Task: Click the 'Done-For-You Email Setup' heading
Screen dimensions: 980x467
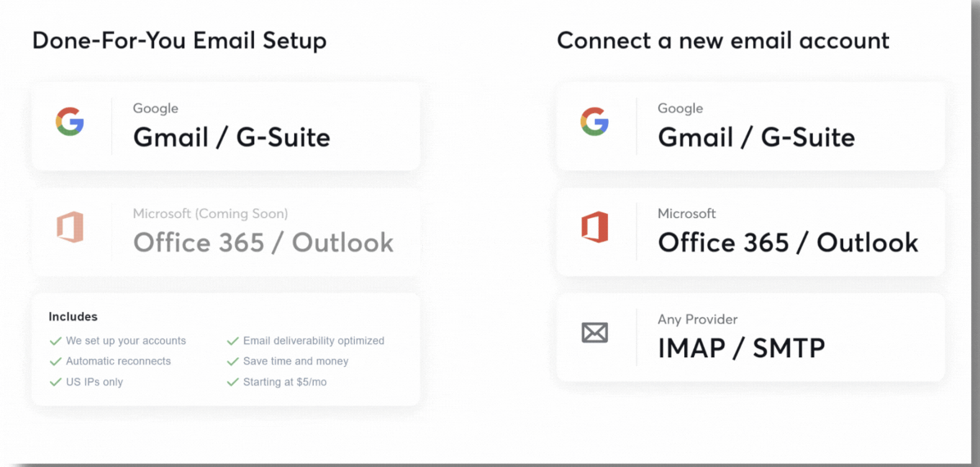Action: tap(179, 41)
